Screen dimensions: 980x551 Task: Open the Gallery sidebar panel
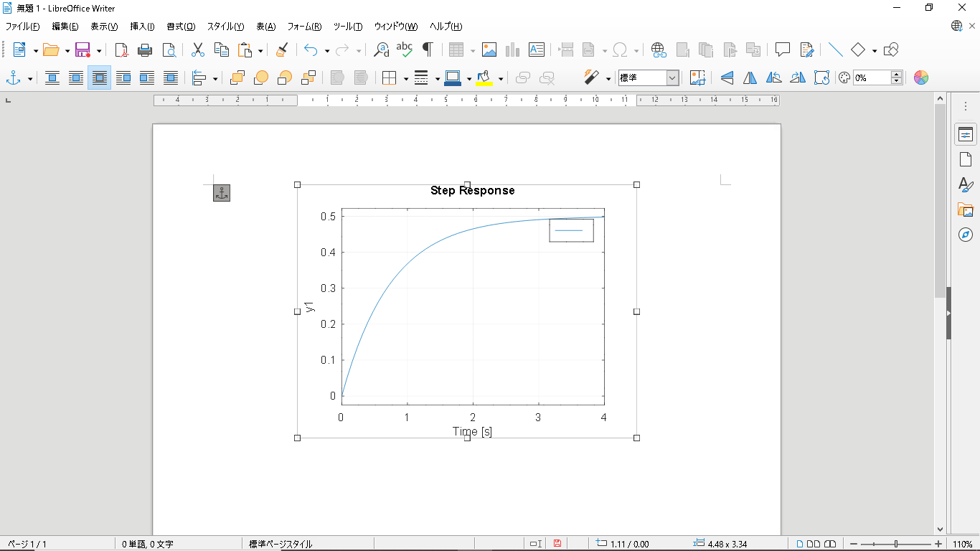point(966,209)
